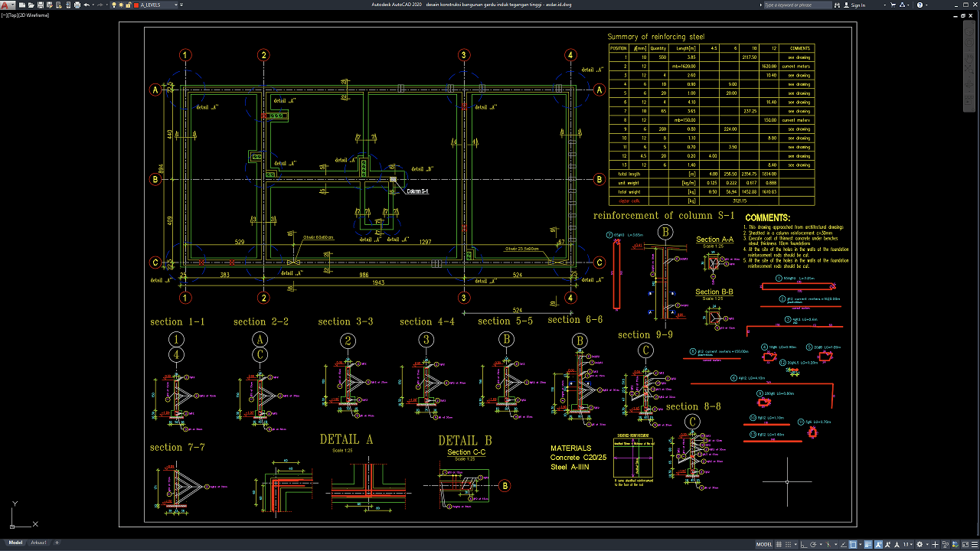Screen dimensions: 980x551
Task: Open the A_LEVELS layer dropdown
Action: pos(157,5)
